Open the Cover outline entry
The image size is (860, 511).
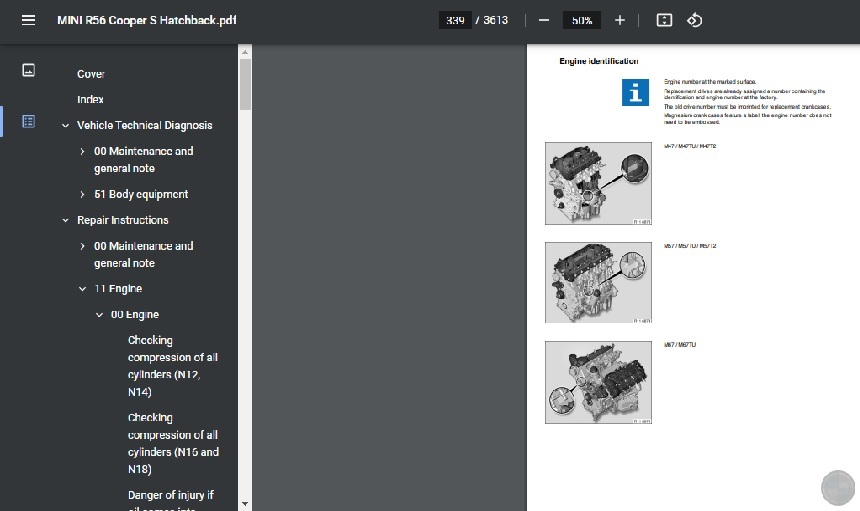(x=91, y=74)
